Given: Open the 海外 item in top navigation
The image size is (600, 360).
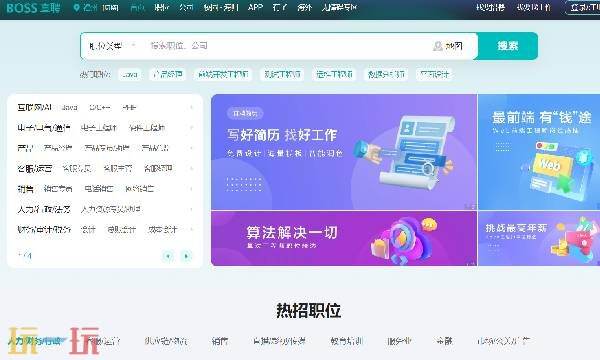Looking at the screenshot, I should [x=304, y=7].
